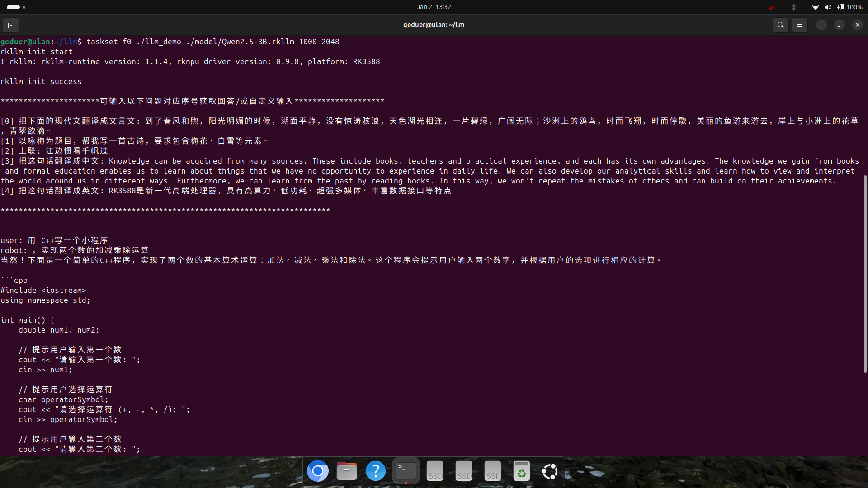Click 'using namespace std;' line
868x488 pixels.
45,300
